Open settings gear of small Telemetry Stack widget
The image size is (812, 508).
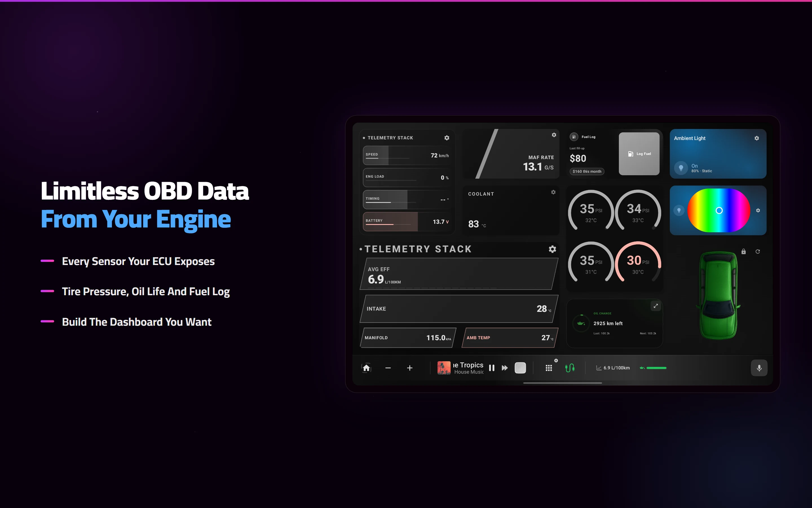pyautogui.click(x=447, y=138)
